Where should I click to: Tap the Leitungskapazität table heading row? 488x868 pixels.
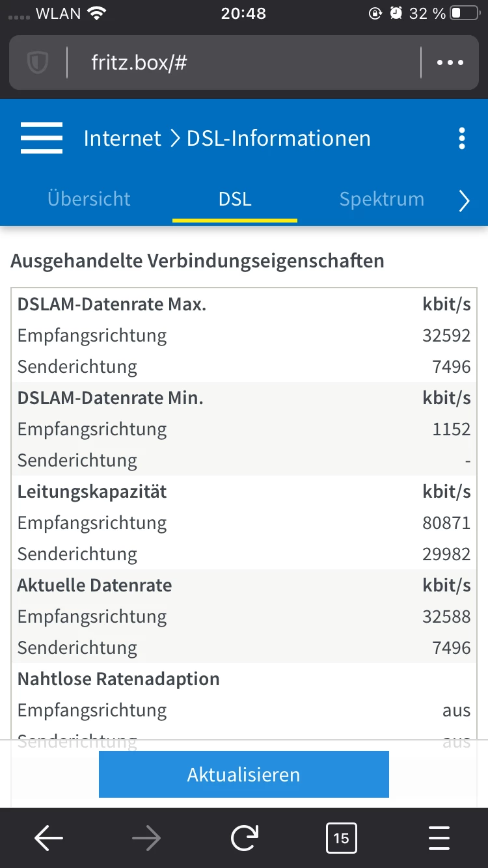[x=244, y=491]
